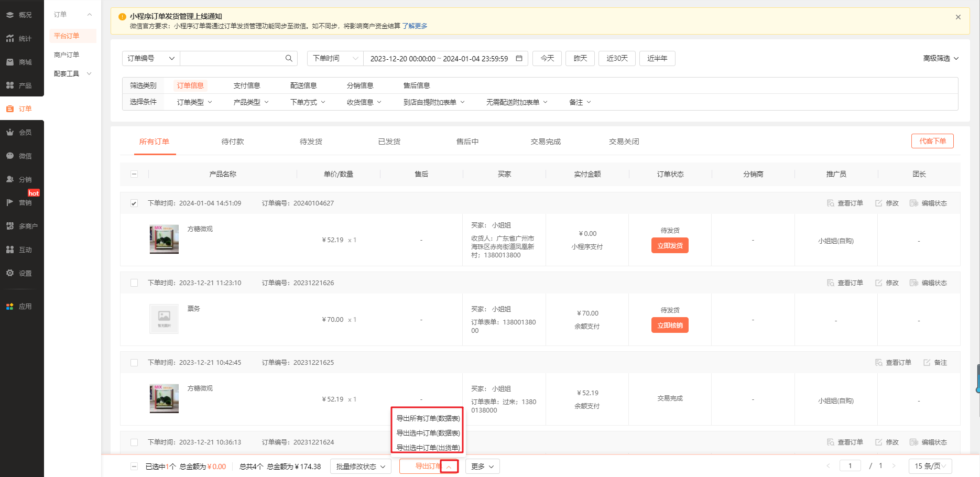Open the 应用 apps sidebar icon
Image resolution: width=980 pixels, height=477 pixels.
click(10, 306)
